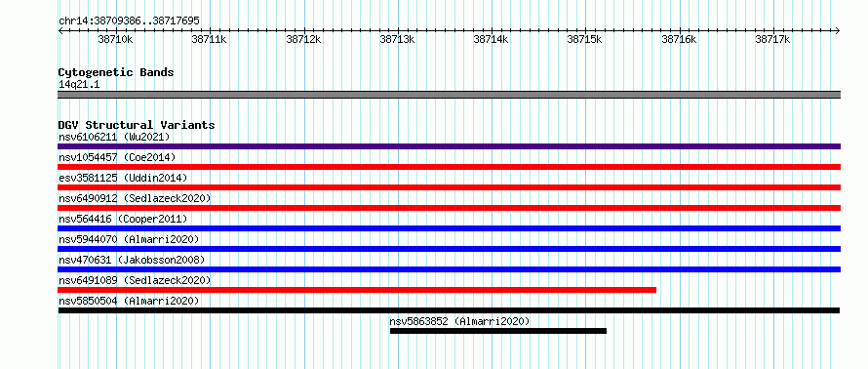
Task: Select the blue nsv470631 variant bar
Action: tap(449, 269)
